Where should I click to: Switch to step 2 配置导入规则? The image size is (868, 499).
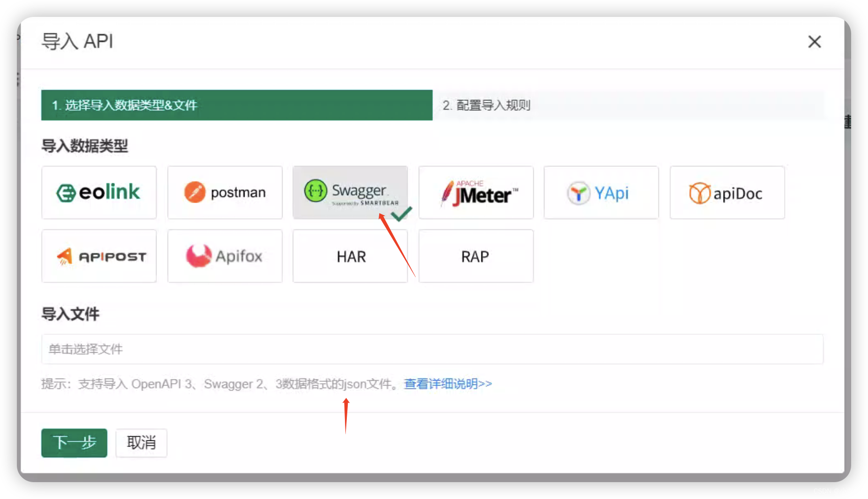628,105
